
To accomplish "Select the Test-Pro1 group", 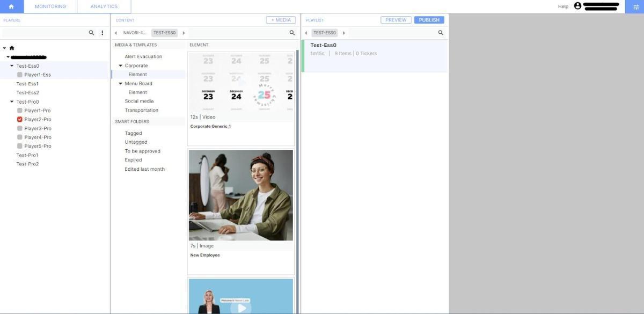I will pos(27,155).
